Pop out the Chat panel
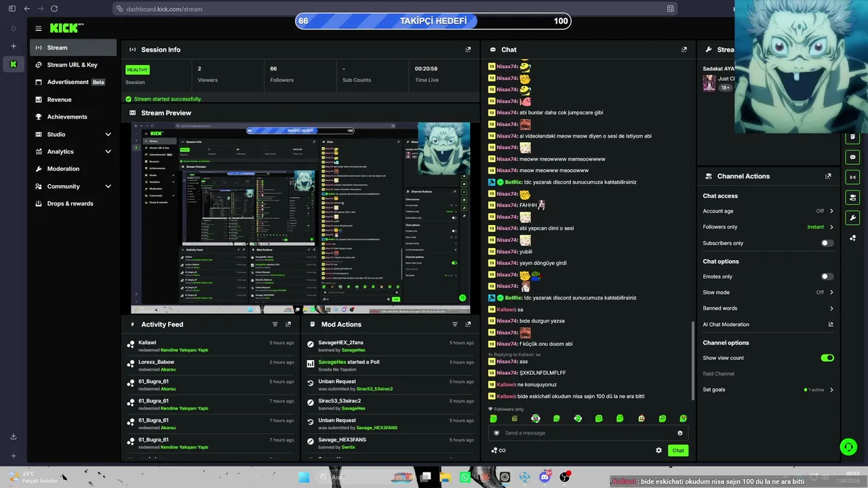This screenshot has width=868, height=488. click(x=684, y=49)
